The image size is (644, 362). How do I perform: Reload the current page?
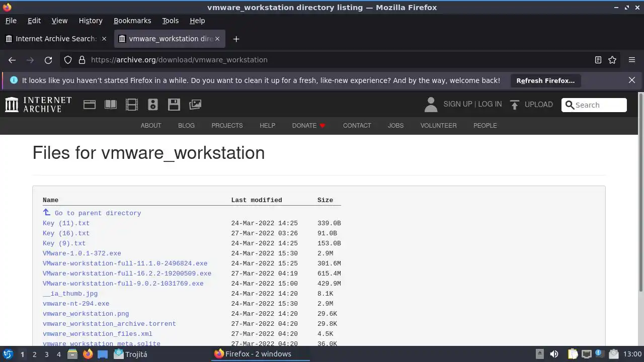click(48, 60)
